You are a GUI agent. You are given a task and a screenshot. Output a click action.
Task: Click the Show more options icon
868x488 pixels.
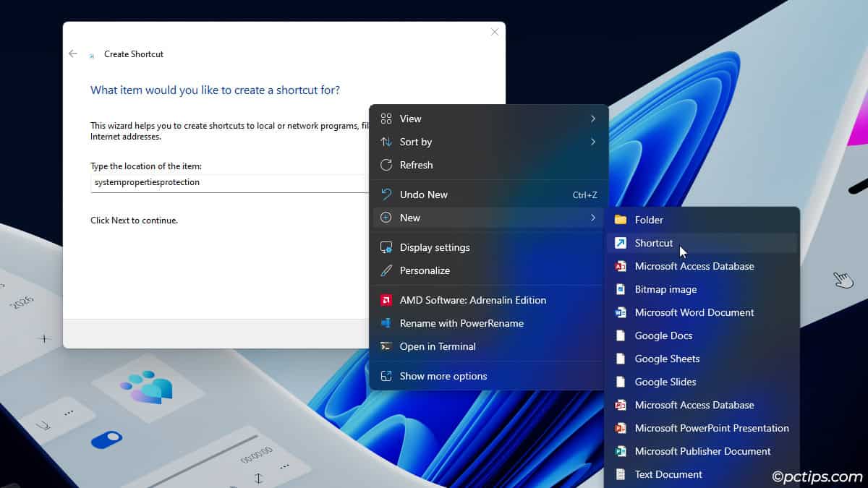(x=386, y=376)
